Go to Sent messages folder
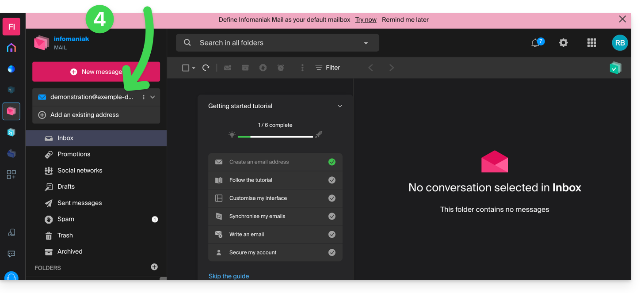Viewport: 644px width, 293px height. pos(80,203)
